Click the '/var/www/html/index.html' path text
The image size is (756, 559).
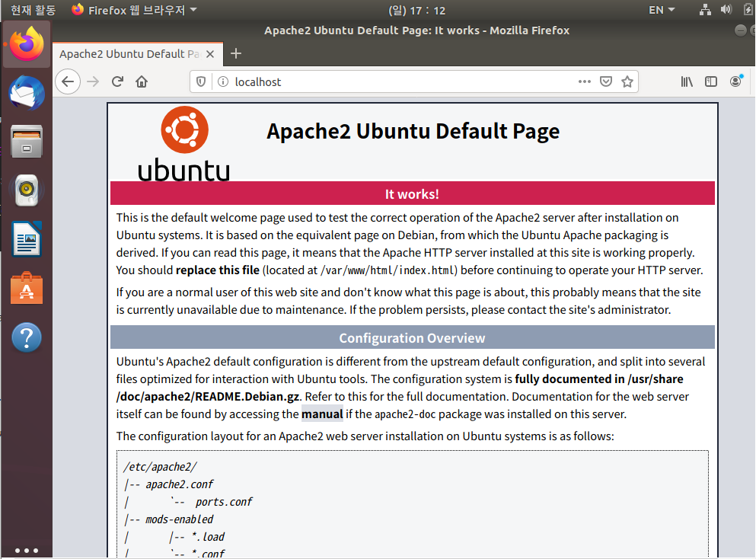coord(388,270)
